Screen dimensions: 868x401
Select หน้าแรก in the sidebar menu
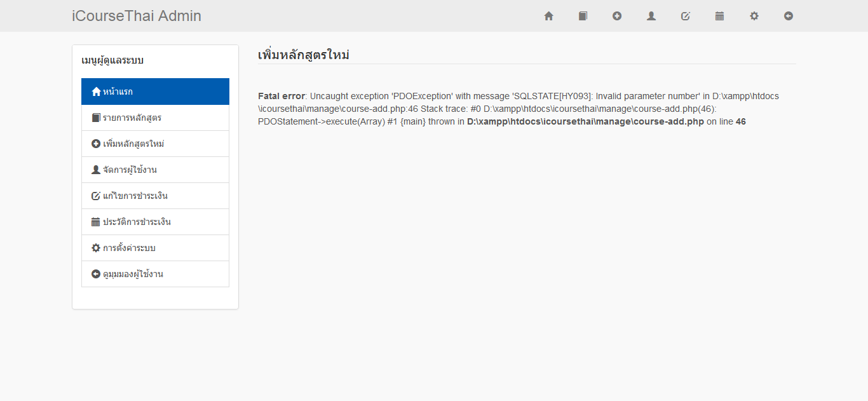155,92
